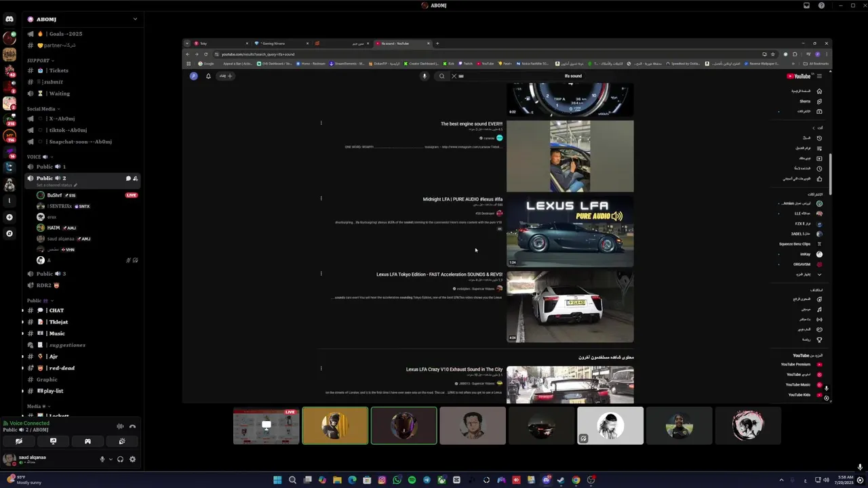This screenshot has height=488, width=868.
Task: Open Spotify from the taskbar
Action: click(x=412, y=480)
